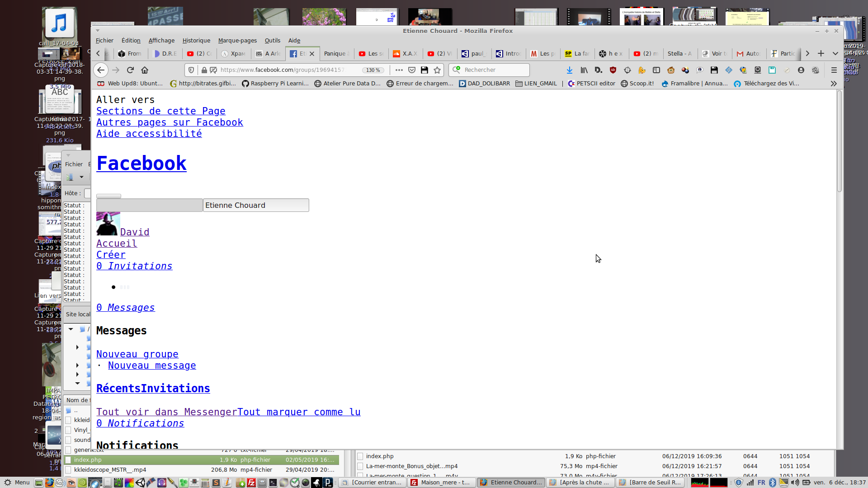Viewport: 868px width, 488px height.
Task: Bookmark this page with the star
Action: tap(437, 70)
